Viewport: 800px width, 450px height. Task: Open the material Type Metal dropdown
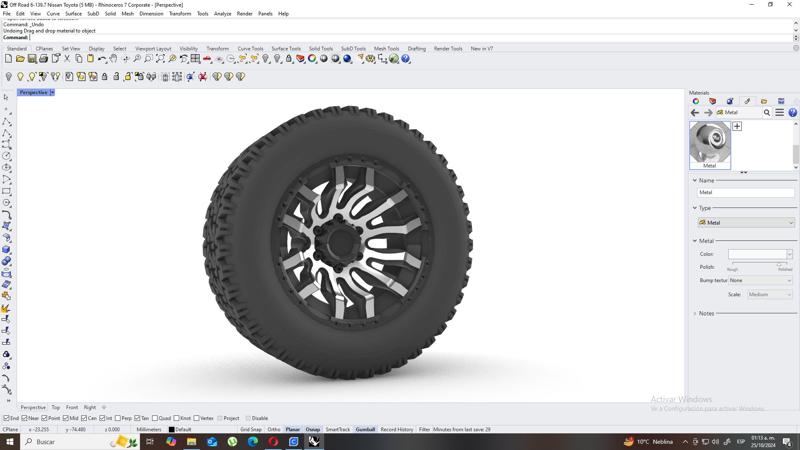point(746,222)
